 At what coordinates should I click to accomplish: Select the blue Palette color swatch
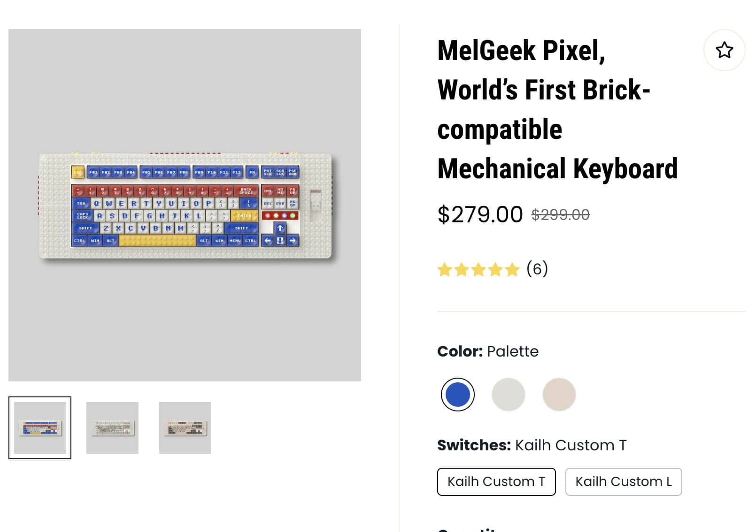pyautogui.click(x=458, y=395)
